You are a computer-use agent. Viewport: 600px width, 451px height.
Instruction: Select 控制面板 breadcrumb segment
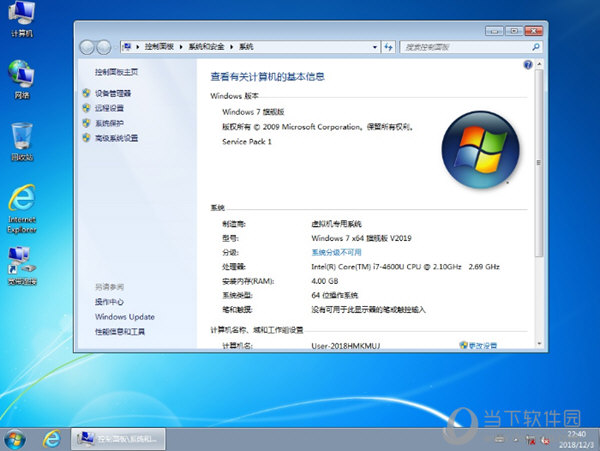coord(159,47)
